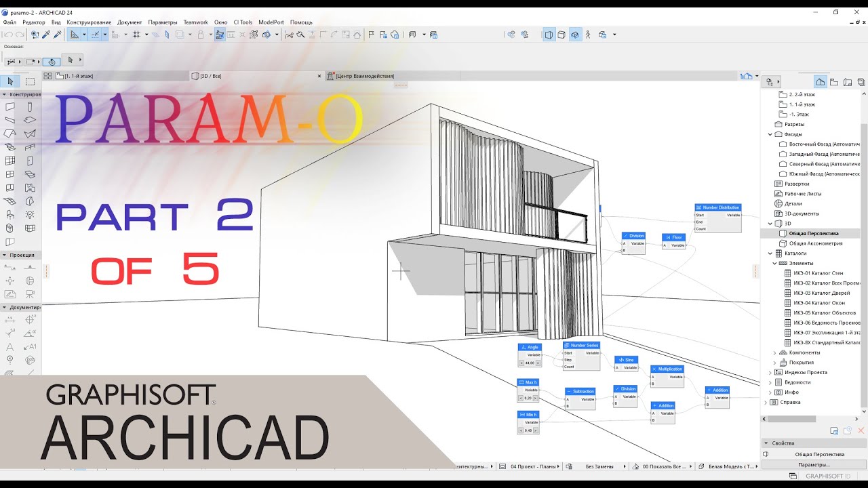The image size is (868, 488).
Task: Click the Number Distribution node header
Action: pos(717,207)
